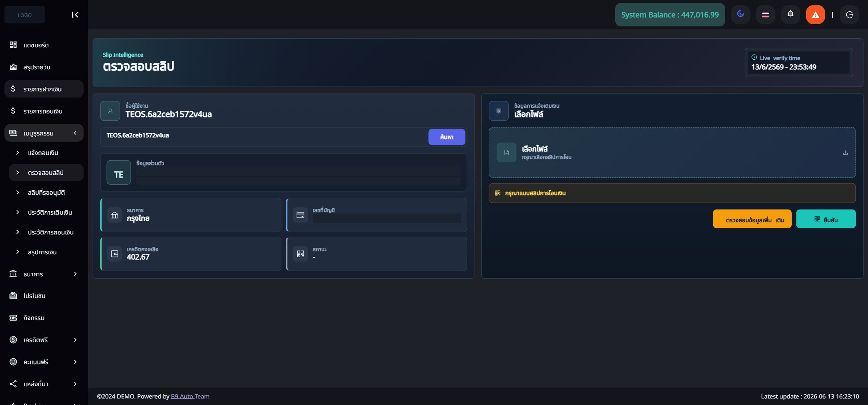Image resolution: width=868 pixels, height=405 pixels.
Task: Open notifications bell
Action: coord(790,14)
